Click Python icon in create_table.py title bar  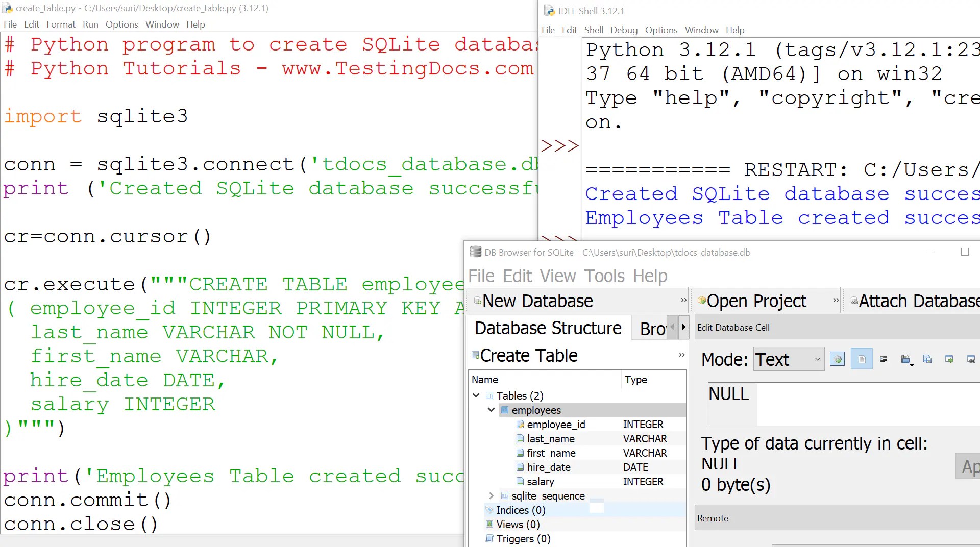(7, 8)
